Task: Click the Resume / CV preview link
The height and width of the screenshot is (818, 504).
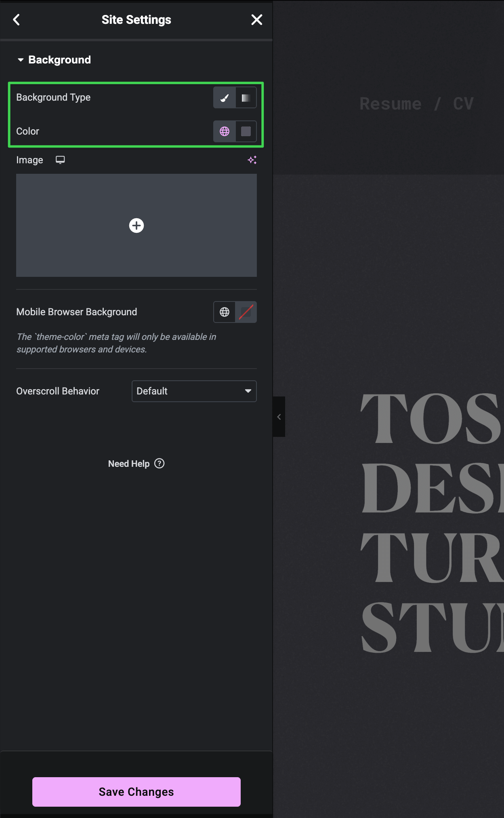Action: (416, 104)
